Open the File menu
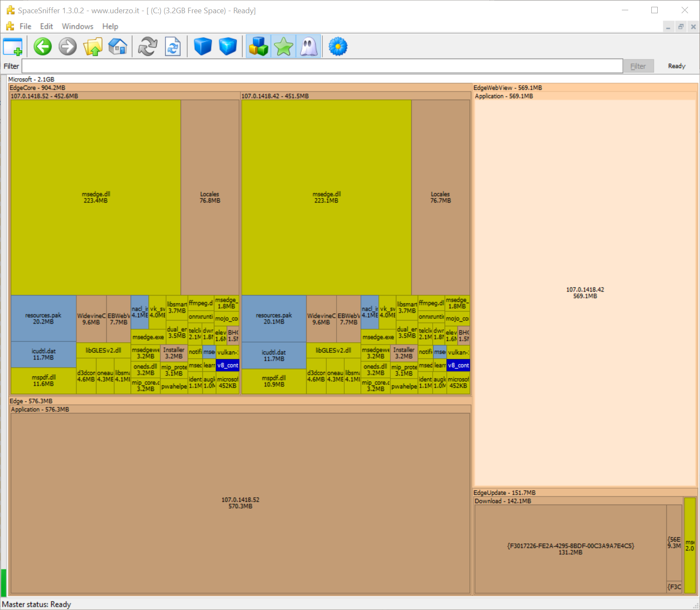The width and height of the screenshot is (700, 610). 26,26
